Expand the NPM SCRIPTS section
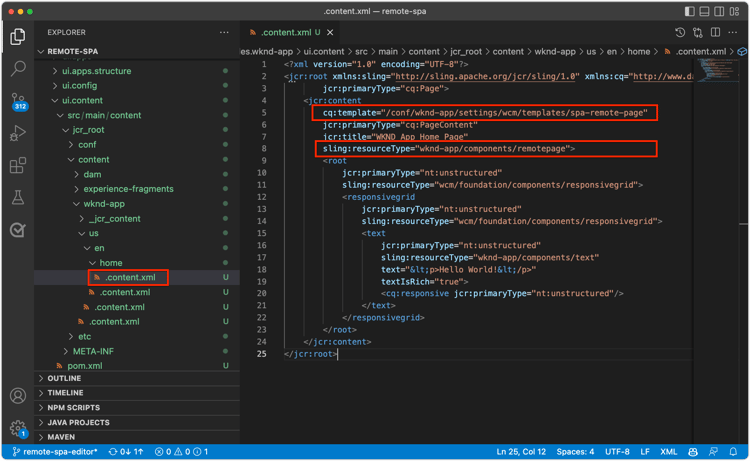The image size is (750, 461). click(x=73, y=408)
